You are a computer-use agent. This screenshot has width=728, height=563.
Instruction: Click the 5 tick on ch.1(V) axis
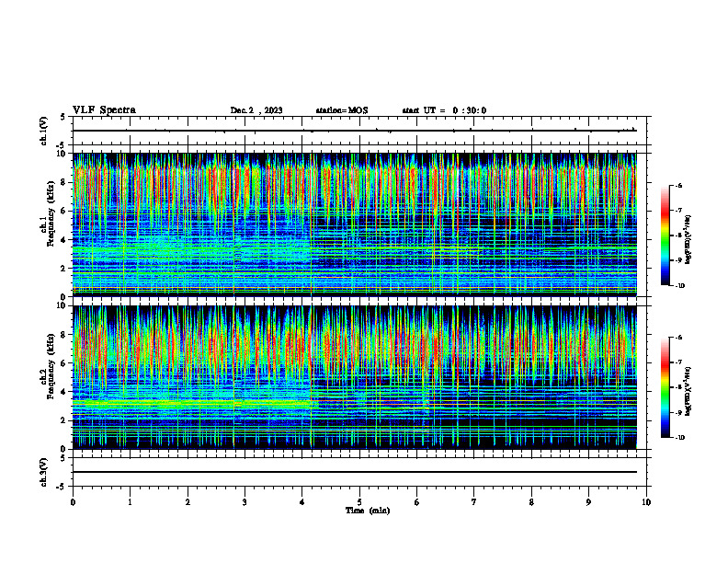(x=64, y=117)
